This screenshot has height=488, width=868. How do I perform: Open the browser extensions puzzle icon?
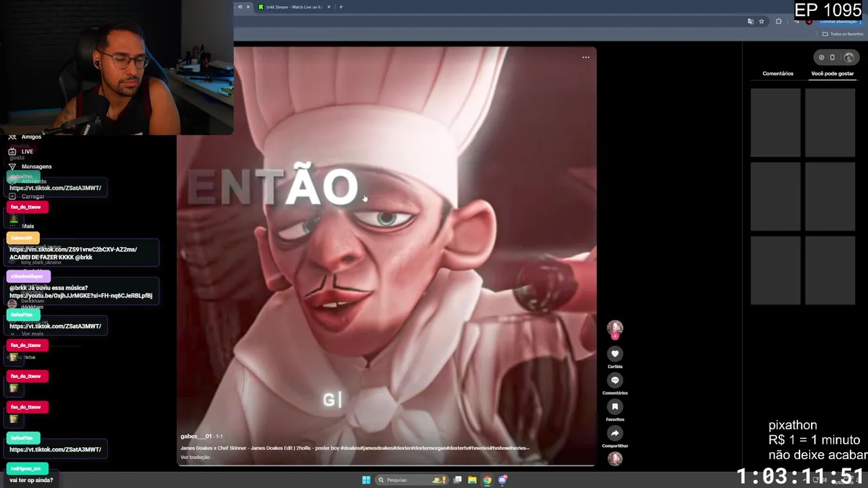(x=778, y=22)
